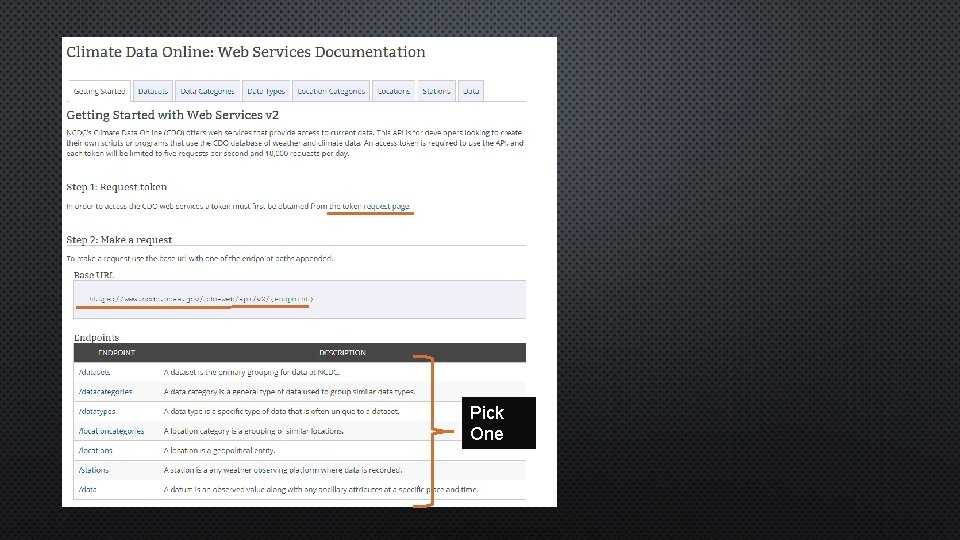The height and width of the screenshot is (540, 960).
Task: Open the /data endpoint link
Action: [x=88, y=490]
